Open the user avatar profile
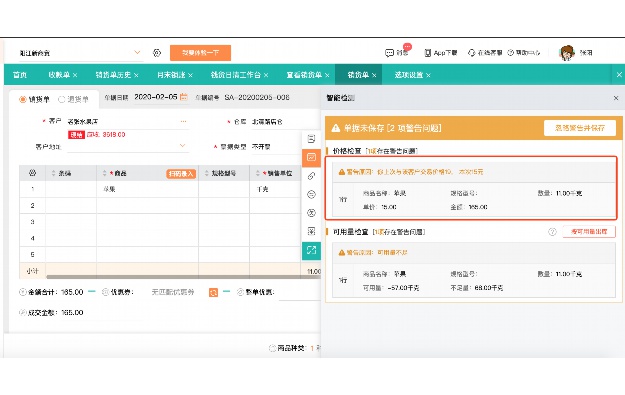Screen dimensions: 625x395 pyautogui.click(x=567, y=53)
